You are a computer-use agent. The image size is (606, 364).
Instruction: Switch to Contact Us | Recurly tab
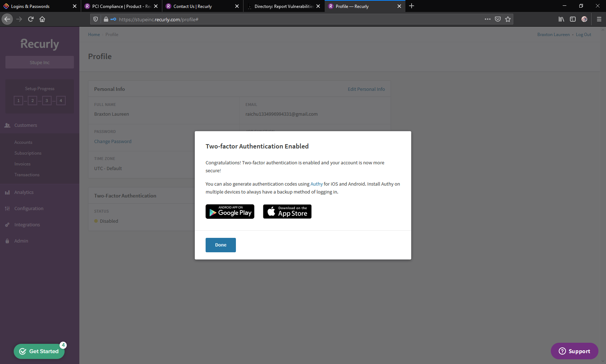[x=203, y=6]
